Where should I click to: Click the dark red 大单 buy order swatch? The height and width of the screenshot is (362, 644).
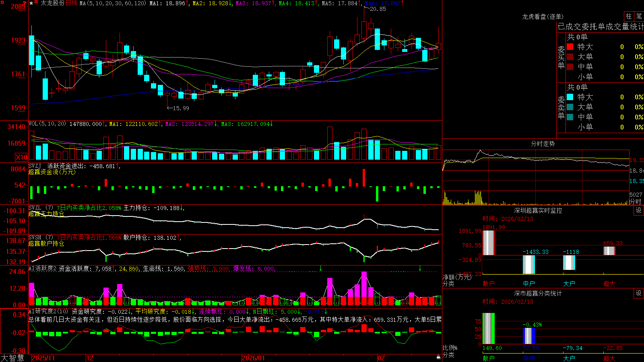(570, 57)
